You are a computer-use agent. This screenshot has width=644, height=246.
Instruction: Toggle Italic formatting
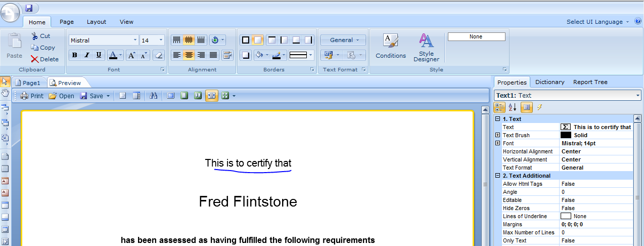(86, 55)
